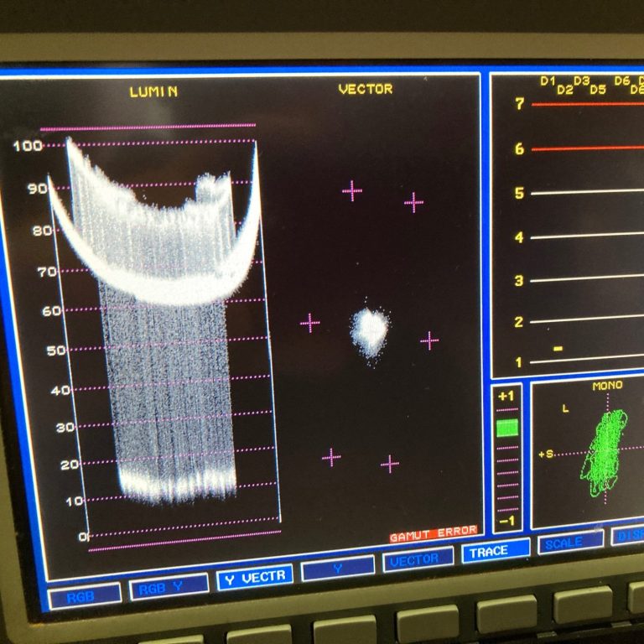
Task: Click the audio level 7 label
Action: tap(520, 103)
